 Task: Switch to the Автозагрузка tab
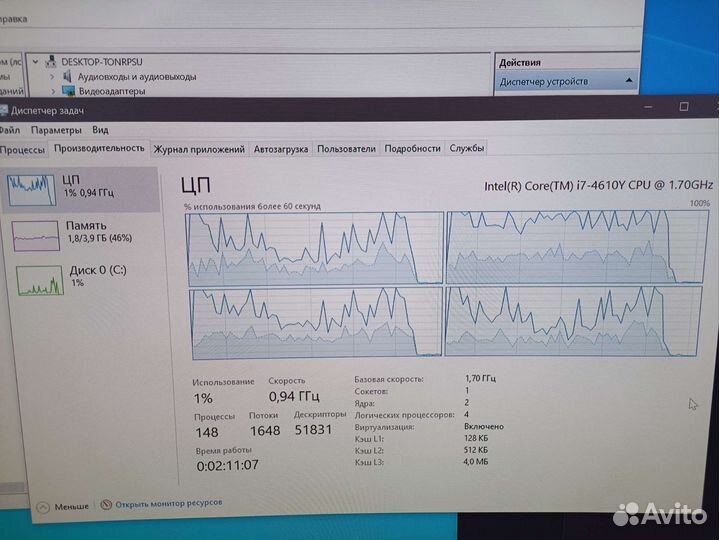281,149
